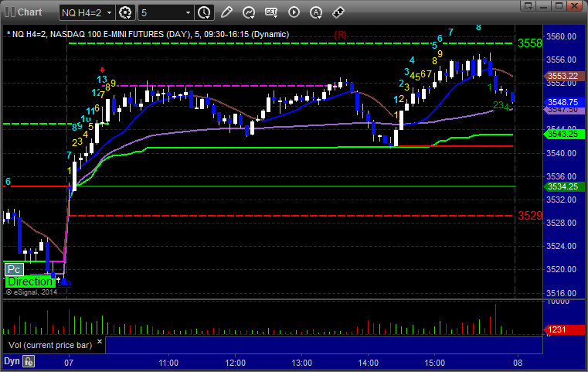Click the 11:00 label on time axis
This screenshot has width=588, height=372.
(x=168, y=363)
